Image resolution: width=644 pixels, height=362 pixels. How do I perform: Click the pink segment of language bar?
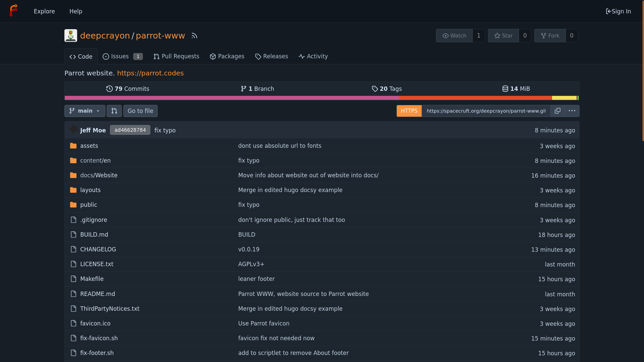[x=232, y=98]
